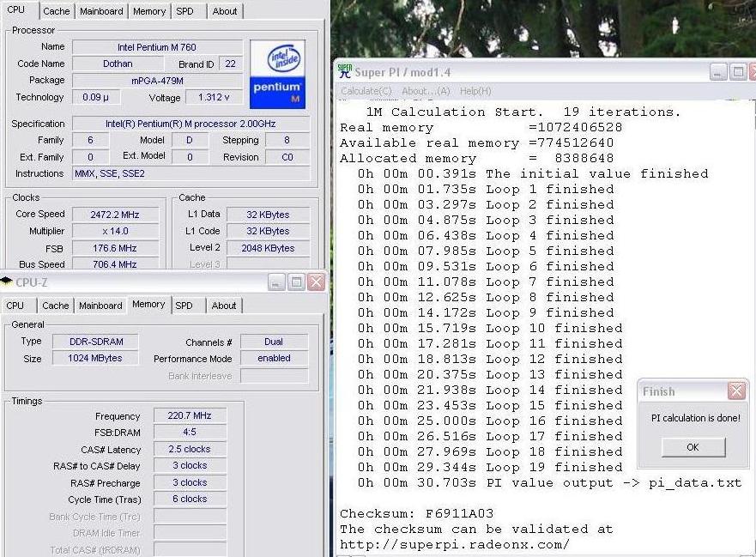Click the Multiplier value x 14.0
The width and height of the screenshot is (756, 557).
tap(115, 231)
